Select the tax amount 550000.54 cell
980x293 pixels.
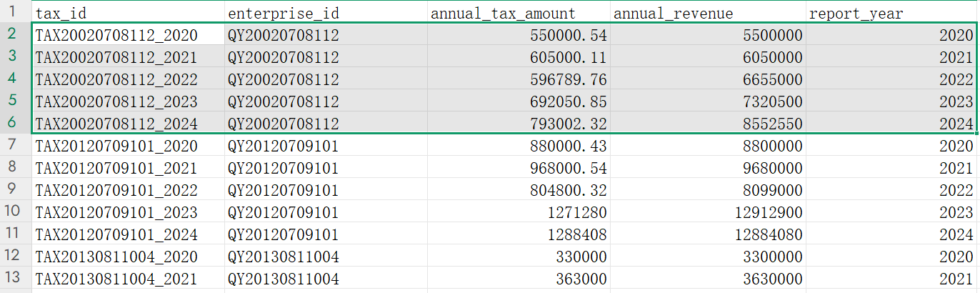[x=518, y=35]
